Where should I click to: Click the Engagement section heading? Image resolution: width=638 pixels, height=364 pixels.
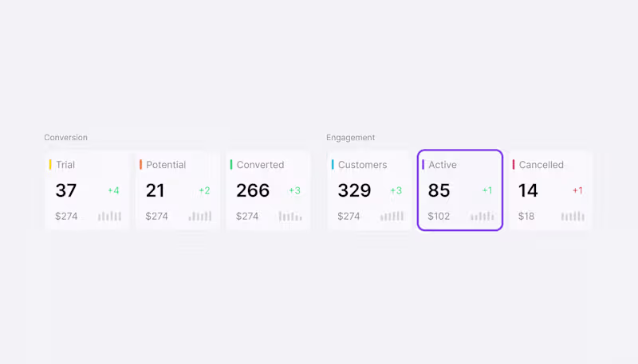click(351, 138)
